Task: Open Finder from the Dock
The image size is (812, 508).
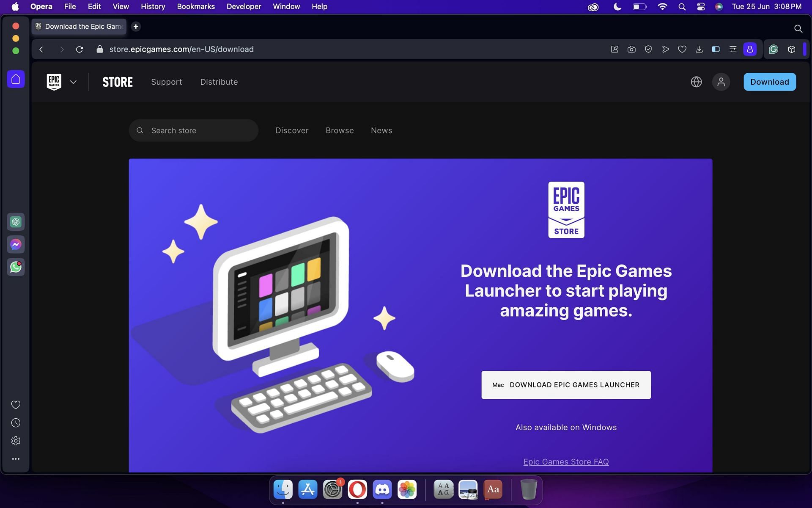Action: [x=283, y=489]
